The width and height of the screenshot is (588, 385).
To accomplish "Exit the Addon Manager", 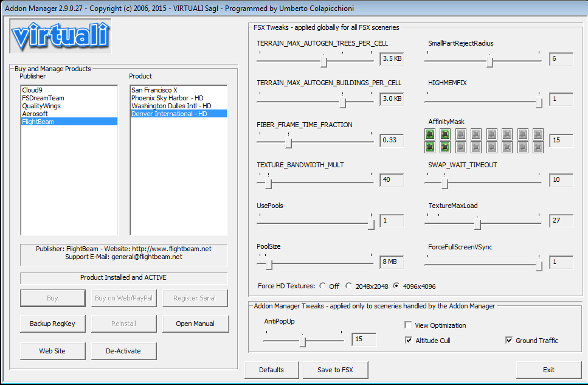I will [548, 370].
